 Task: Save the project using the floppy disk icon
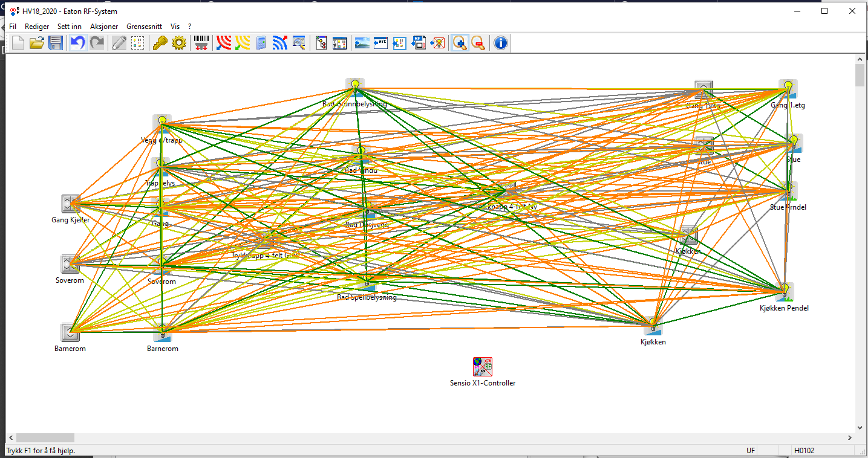pos(56,43)
